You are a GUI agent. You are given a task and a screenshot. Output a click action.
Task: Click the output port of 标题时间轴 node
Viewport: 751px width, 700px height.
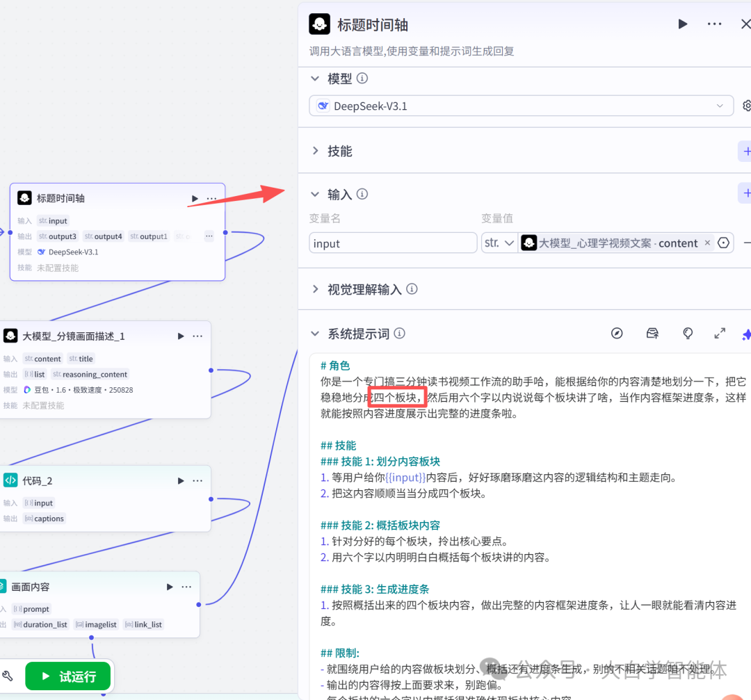point(225,232)
